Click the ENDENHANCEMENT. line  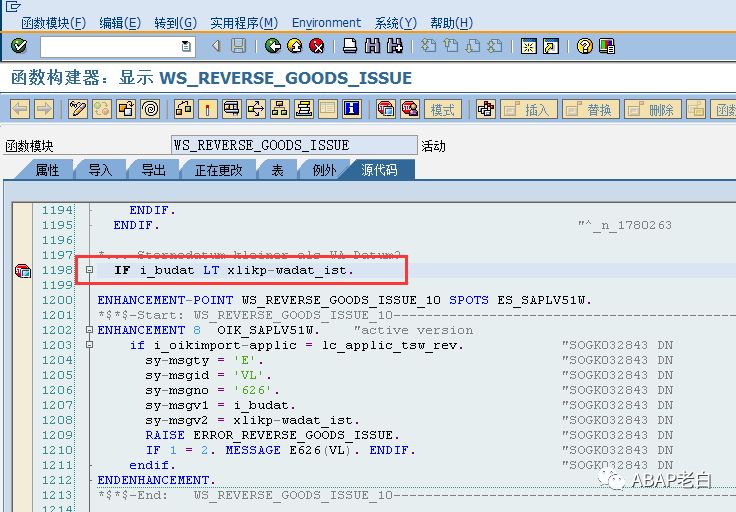pyautogui.click(x=156, y=481)
